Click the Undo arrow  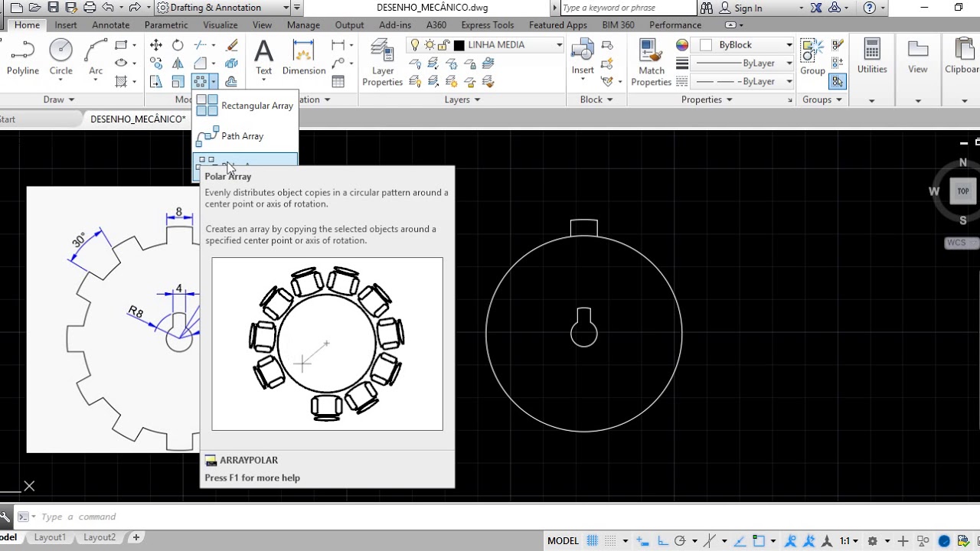(108, 8)
